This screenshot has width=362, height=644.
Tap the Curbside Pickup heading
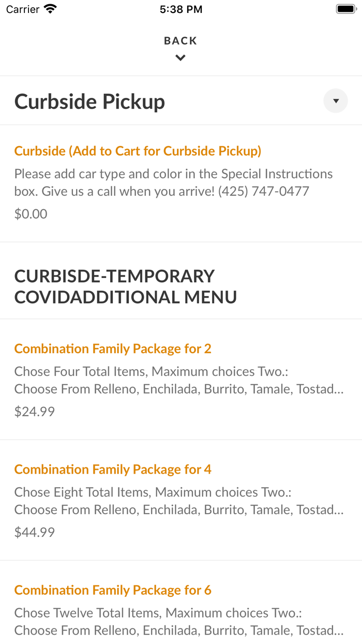pos(89,101)
